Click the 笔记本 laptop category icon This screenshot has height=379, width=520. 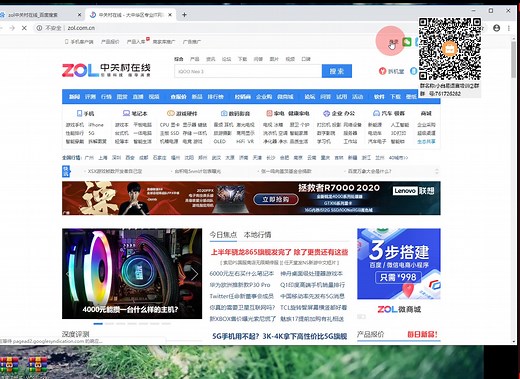126,113
